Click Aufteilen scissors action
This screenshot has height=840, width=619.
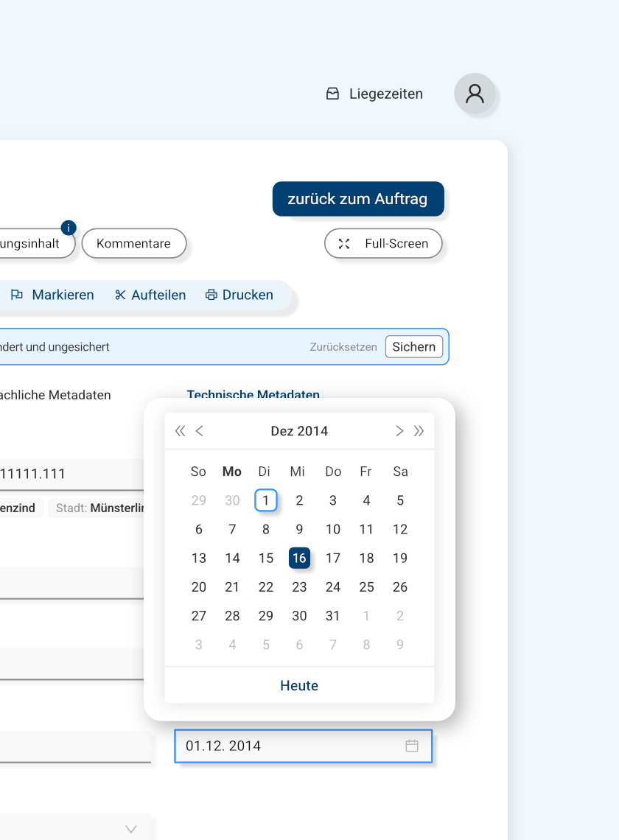pyautogui.click(x=150, y=295)
